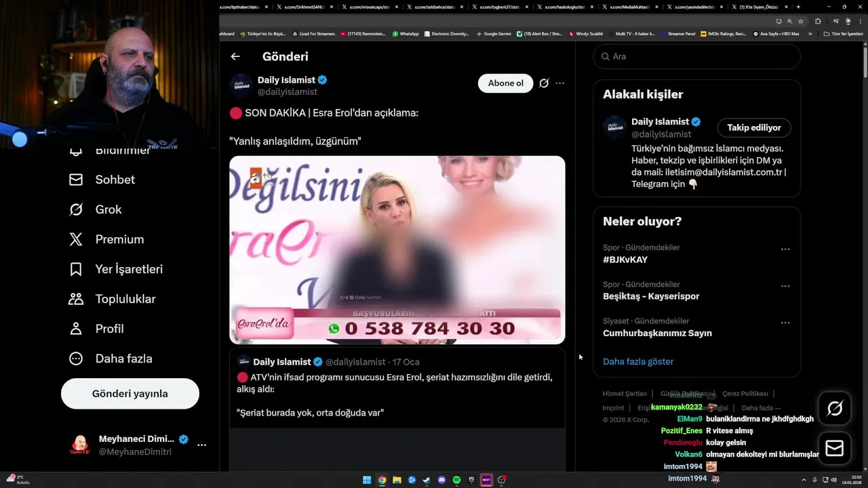Open options for Cumhurbaşkanımız Sayın trend
Viewport: 868px width, 488px height.
click(785, 323)
